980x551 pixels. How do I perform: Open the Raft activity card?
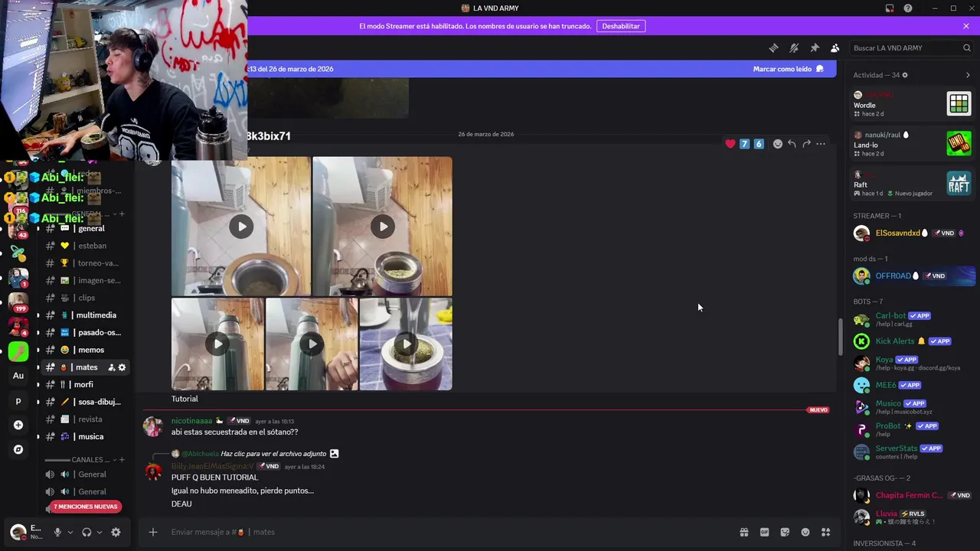click(x=913, y=184)
